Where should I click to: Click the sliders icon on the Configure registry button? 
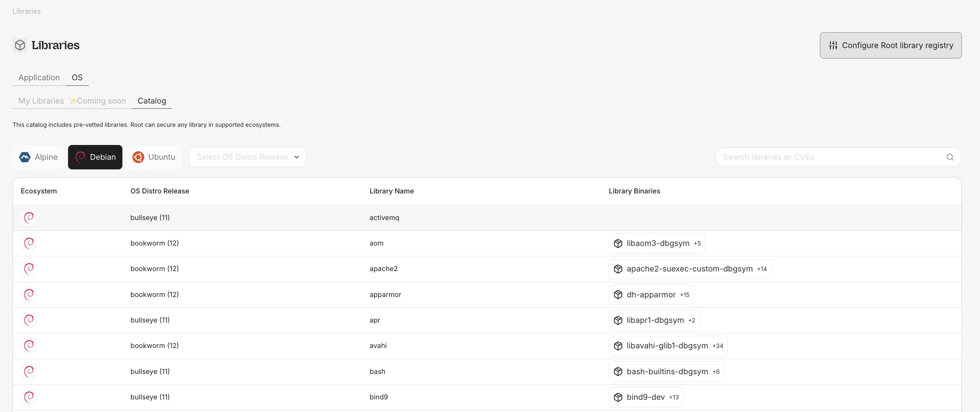(x=833, y=45)
